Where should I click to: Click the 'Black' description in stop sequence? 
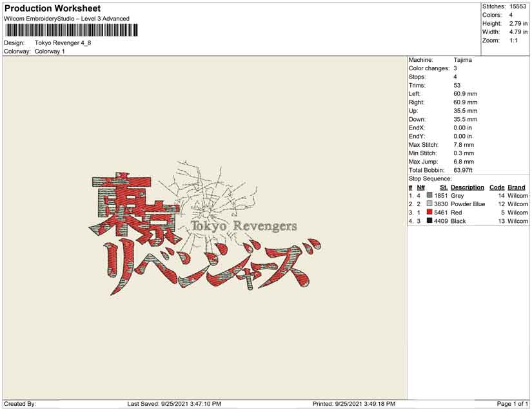point(458,221)
